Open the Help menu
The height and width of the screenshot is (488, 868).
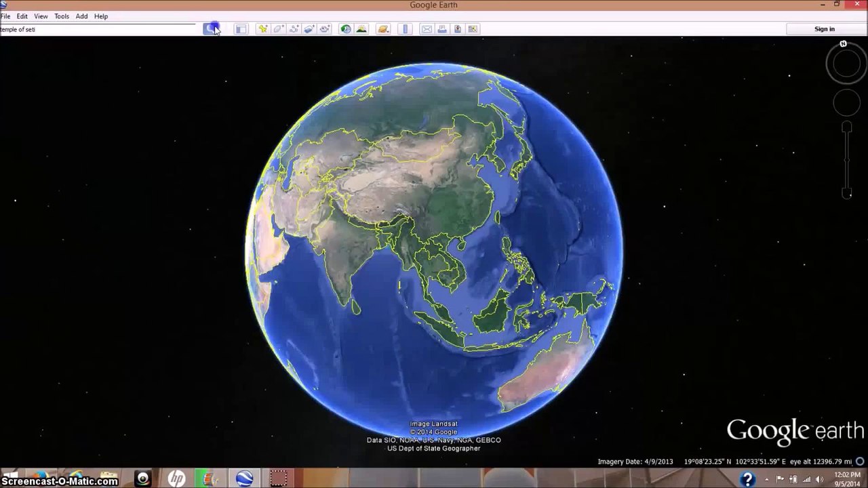101,16
